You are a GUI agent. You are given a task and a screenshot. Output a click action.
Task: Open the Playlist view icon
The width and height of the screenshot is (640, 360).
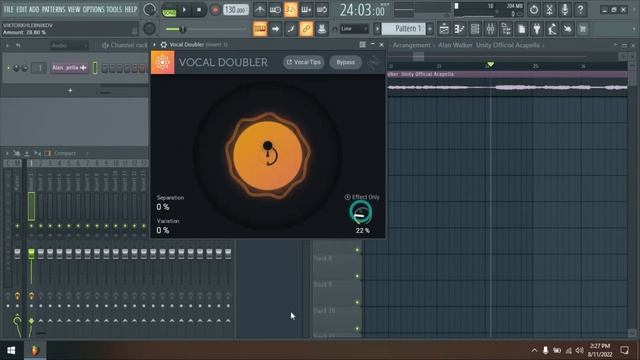point(444,29)
